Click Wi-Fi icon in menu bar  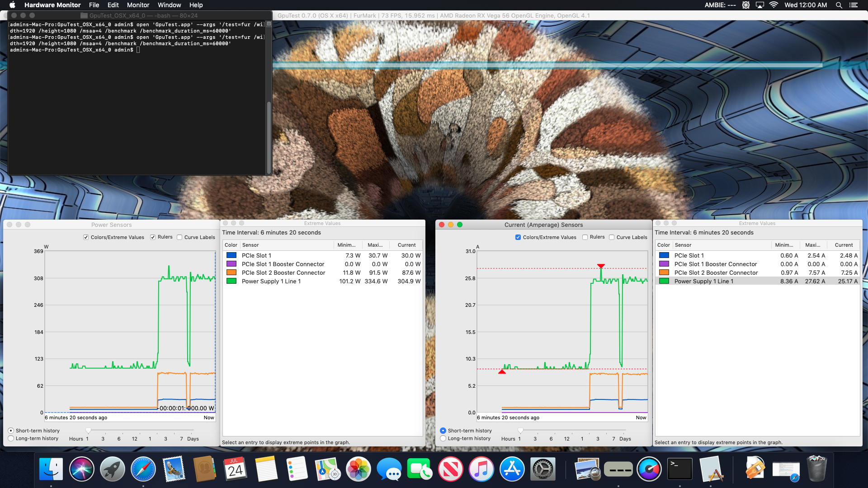pos(774,5)
